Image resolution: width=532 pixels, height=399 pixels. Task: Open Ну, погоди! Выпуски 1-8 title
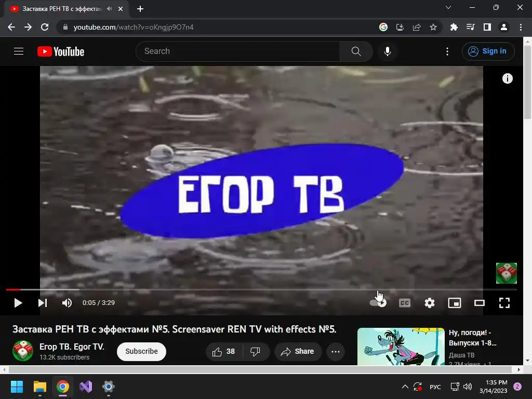(x=473, y=338)
